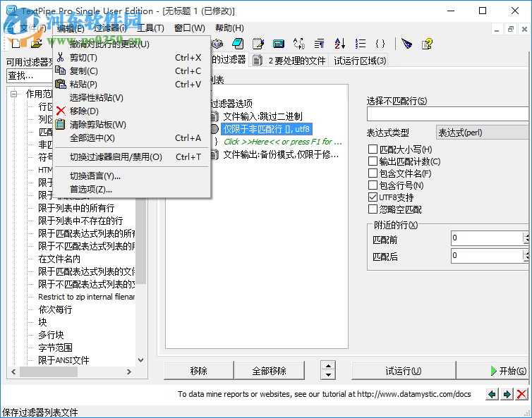532x418 pixels.
Task: Click the 匹配前 spinner arrows
Action: 526,238
